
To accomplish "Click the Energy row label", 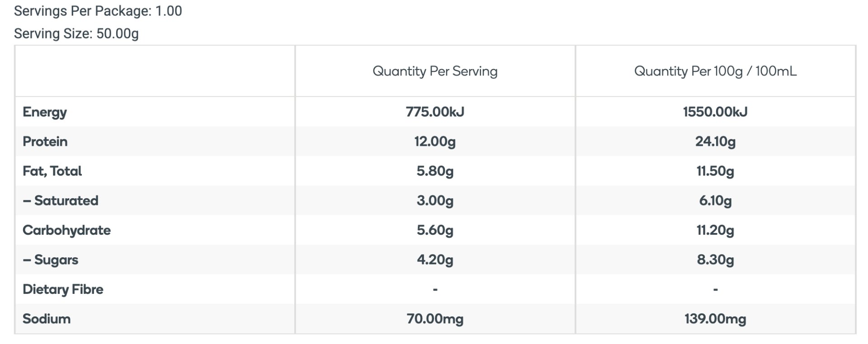I will coord(45,112).
